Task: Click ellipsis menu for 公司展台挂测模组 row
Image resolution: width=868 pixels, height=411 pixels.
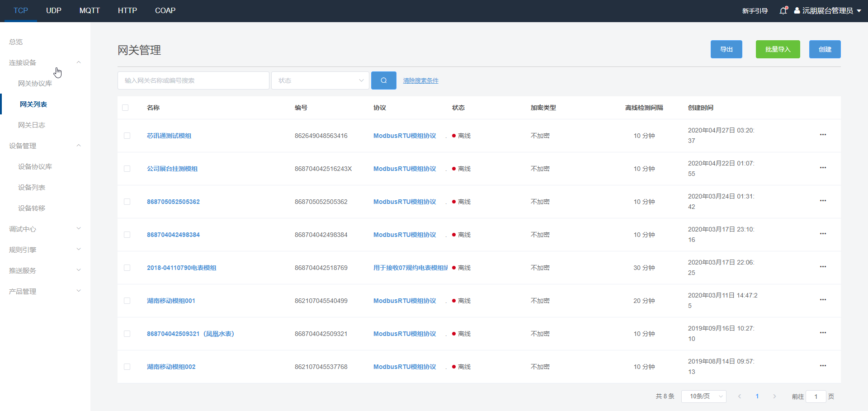Action: (823, 168)
